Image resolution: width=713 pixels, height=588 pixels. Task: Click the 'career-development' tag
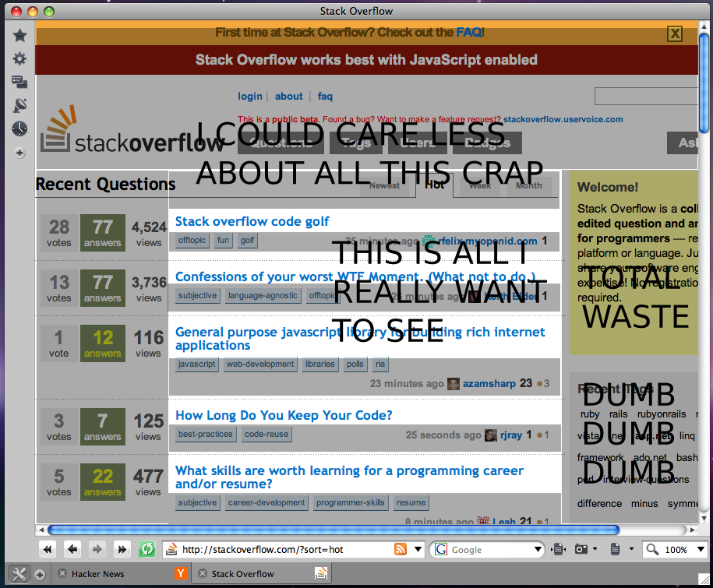click(266, 502)
